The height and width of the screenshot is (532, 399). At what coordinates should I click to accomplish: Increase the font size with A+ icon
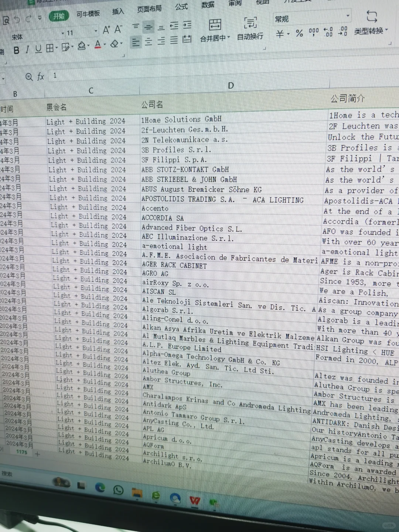pyautogui.click(x=106, y=30)
